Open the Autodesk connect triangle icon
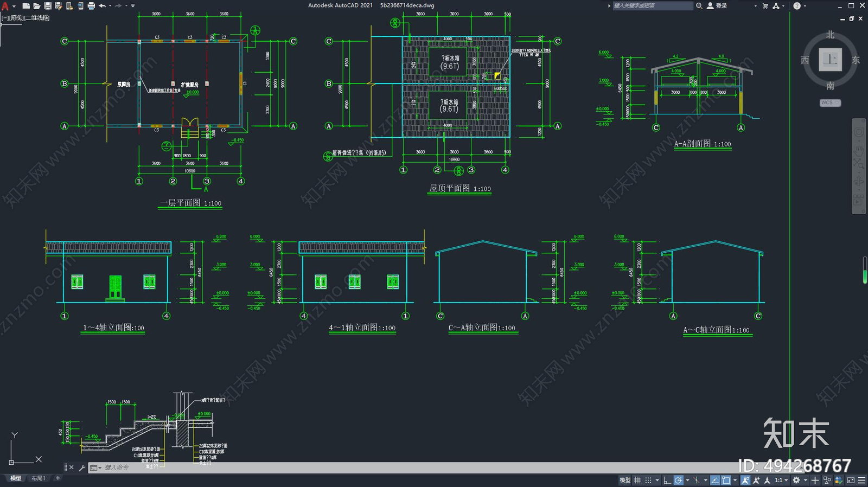 point(776,6)
